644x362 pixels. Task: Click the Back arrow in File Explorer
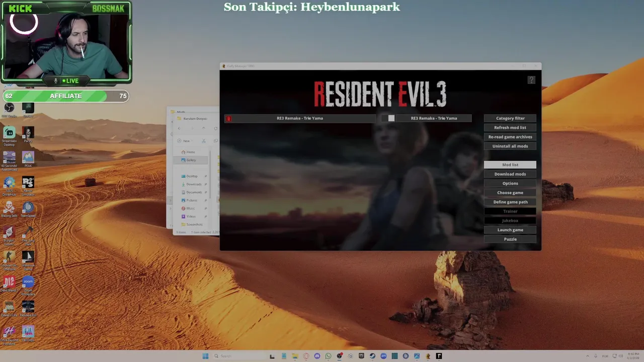click(179, 128)
